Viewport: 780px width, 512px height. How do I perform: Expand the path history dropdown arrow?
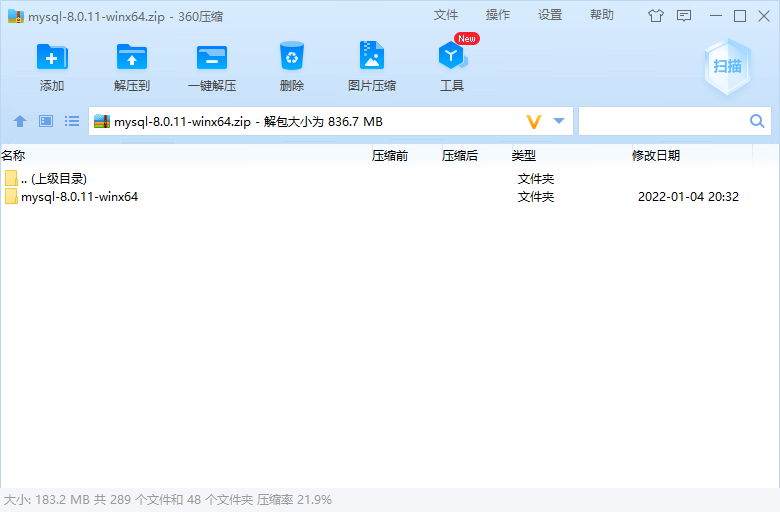559,121
